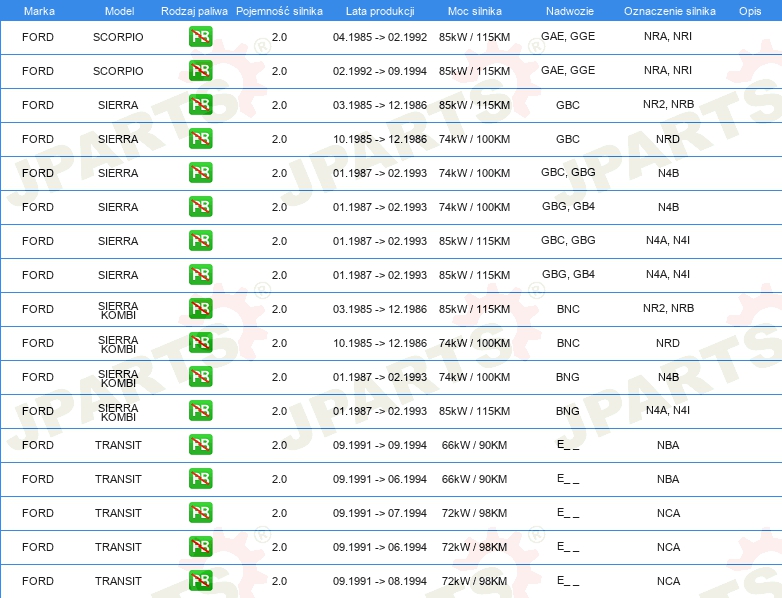This screenshot has width=782, height=598.
Task: Click NBA engine code in row ending 06.1994
Action: click(x=668, y=479)
